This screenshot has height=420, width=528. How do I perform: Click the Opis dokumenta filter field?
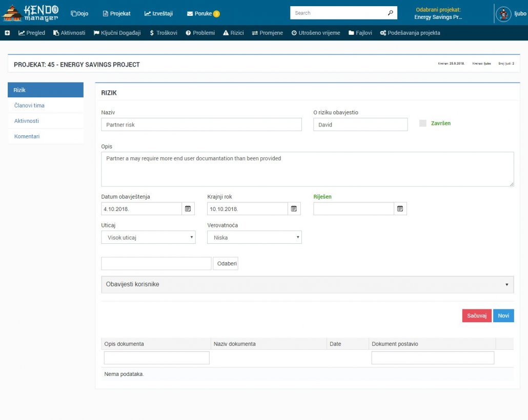point(156,358)
